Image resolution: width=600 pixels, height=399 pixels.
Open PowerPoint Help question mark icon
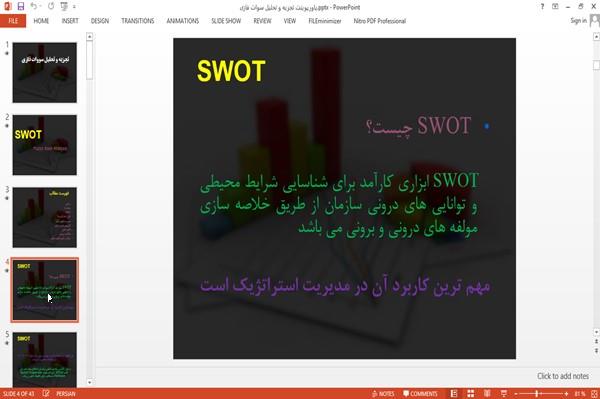[x=542, y=7]
